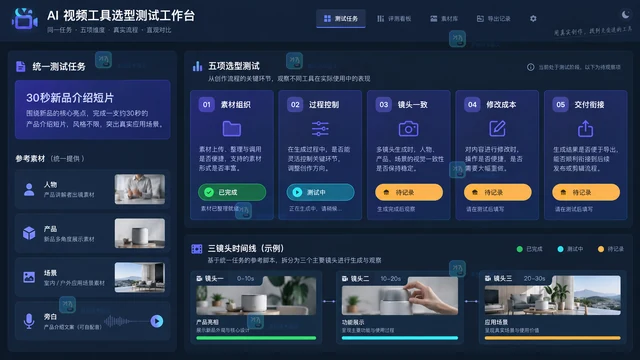Click the document icon beside 统一测试任务

click(x=20, y=67)
